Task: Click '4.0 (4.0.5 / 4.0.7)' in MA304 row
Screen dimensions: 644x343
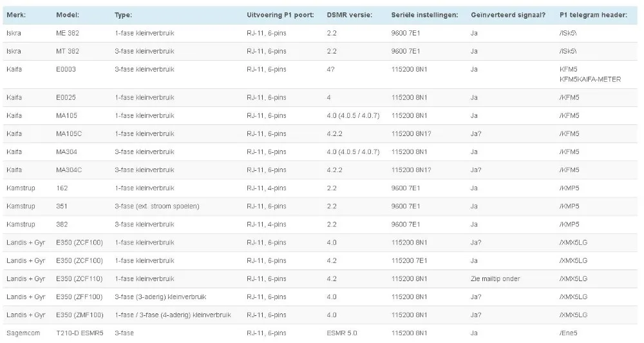Action: tap(353, 152)
